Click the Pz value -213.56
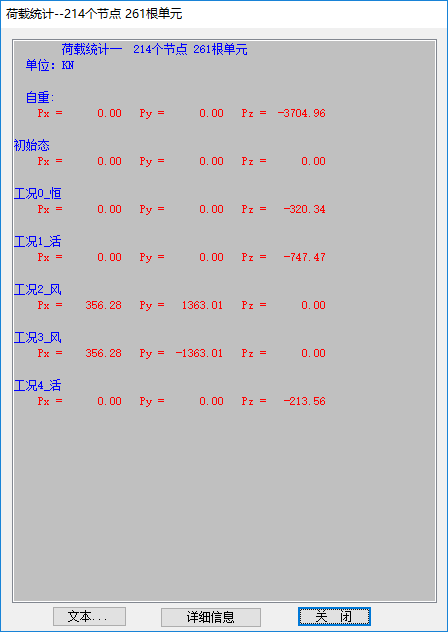Image resolution: width=448 pixels, height=632 pixels. tap(304, 401)
